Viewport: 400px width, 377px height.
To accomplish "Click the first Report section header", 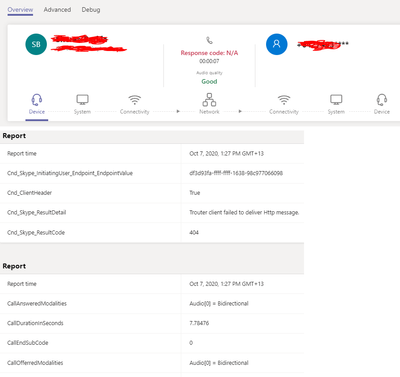I will (x=14, y=136).
